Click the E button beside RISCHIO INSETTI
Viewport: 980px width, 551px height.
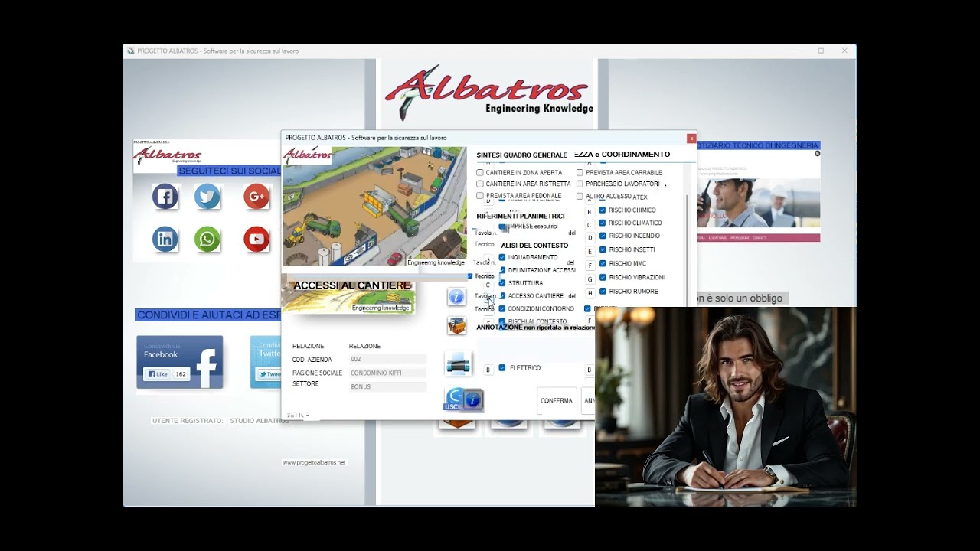click(x=590, y=252)
